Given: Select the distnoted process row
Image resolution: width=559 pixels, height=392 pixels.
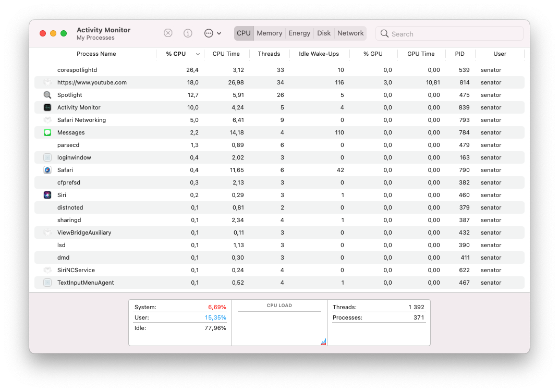Looking at the screenshot, I should click(279, 207).
